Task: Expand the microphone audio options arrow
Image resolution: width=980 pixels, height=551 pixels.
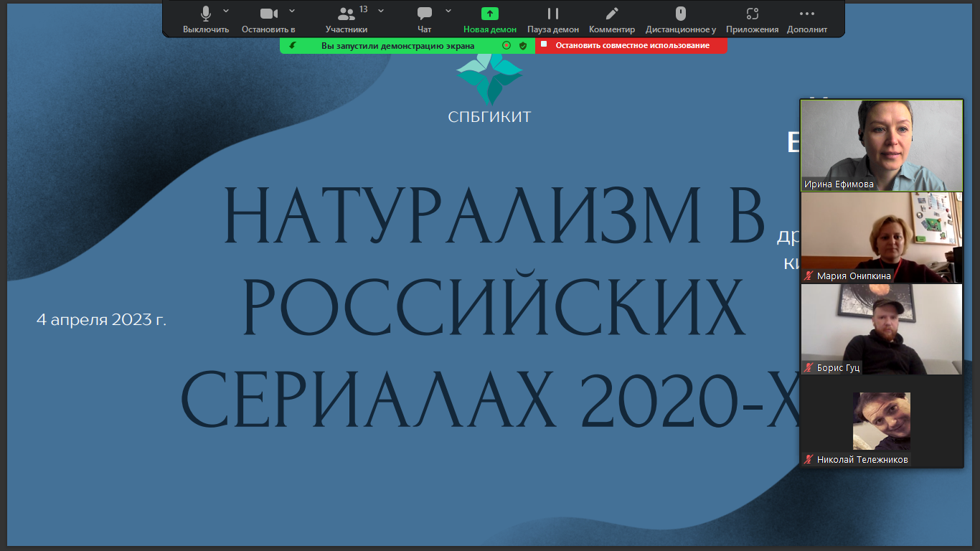Action: click(226, 10)
